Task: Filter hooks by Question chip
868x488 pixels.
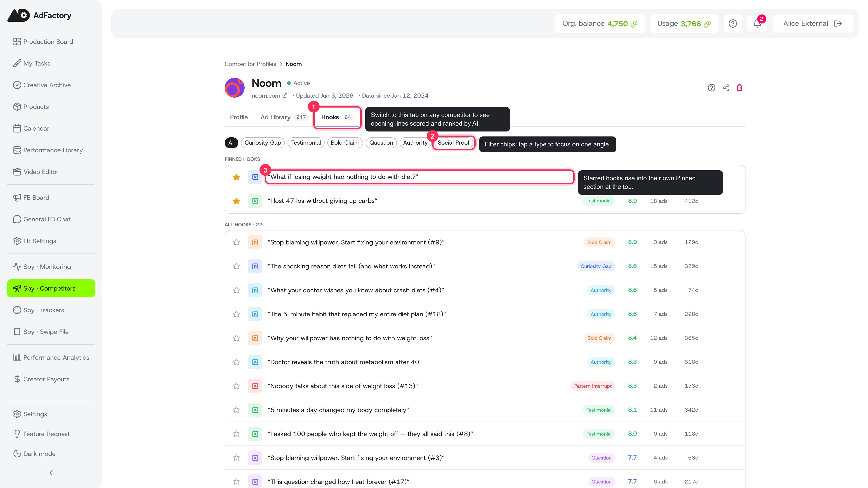Action: [381, 143]
